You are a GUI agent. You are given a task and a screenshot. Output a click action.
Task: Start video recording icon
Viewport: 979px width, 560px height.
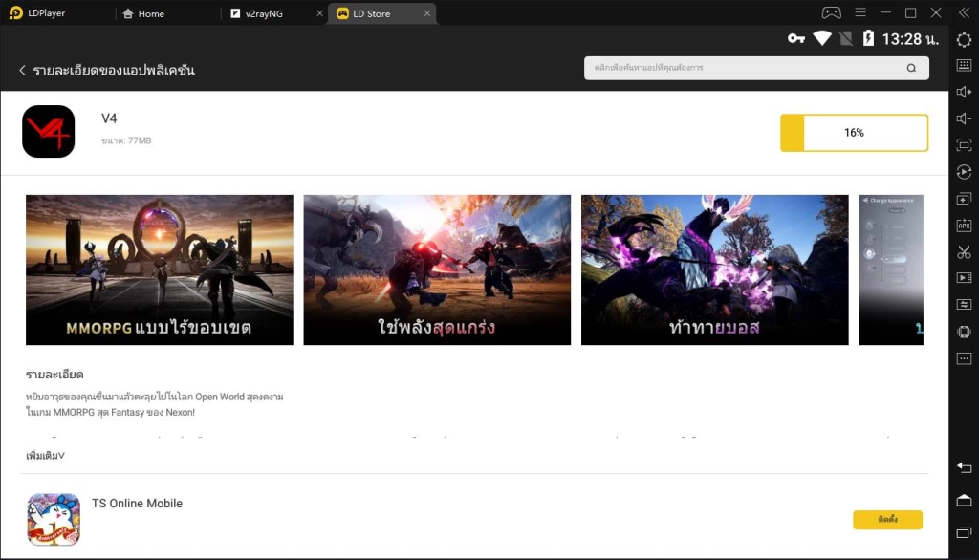(964, 278)
